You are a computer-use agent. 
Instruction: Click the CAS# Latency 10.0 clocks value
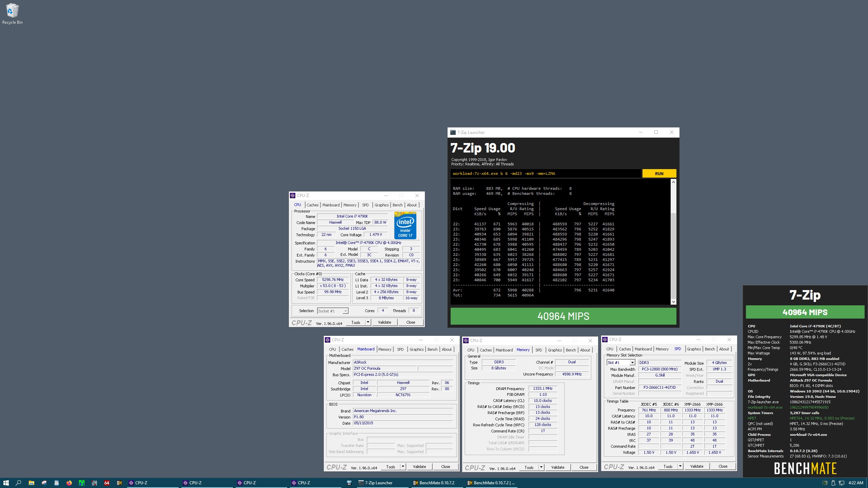542,401
